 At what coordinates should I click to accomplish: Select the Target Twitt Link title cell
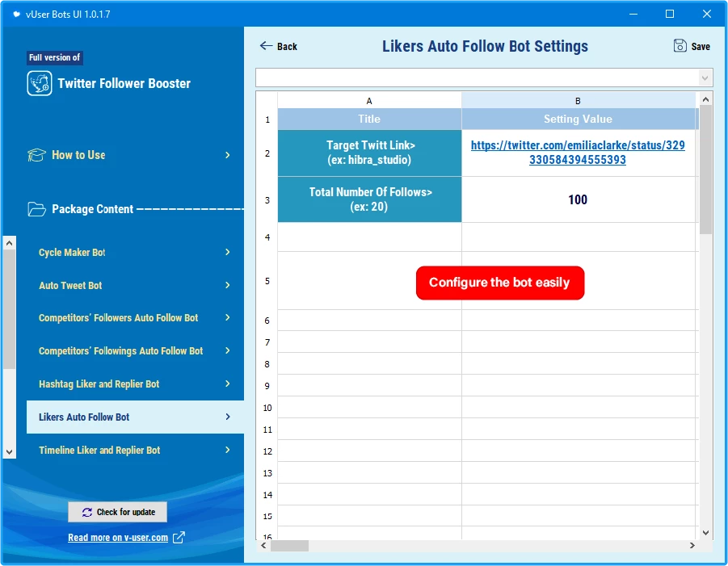point(369,153)
